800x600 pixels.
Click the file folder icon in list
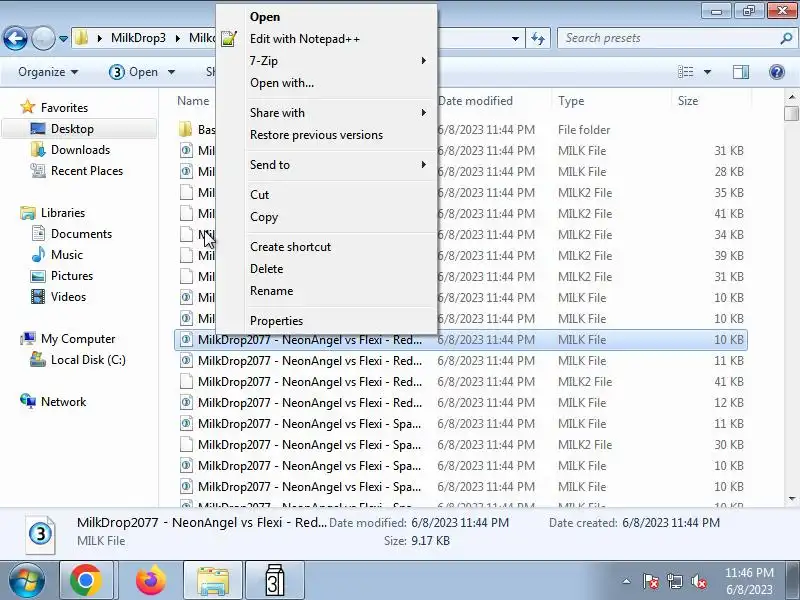[186, 129]
